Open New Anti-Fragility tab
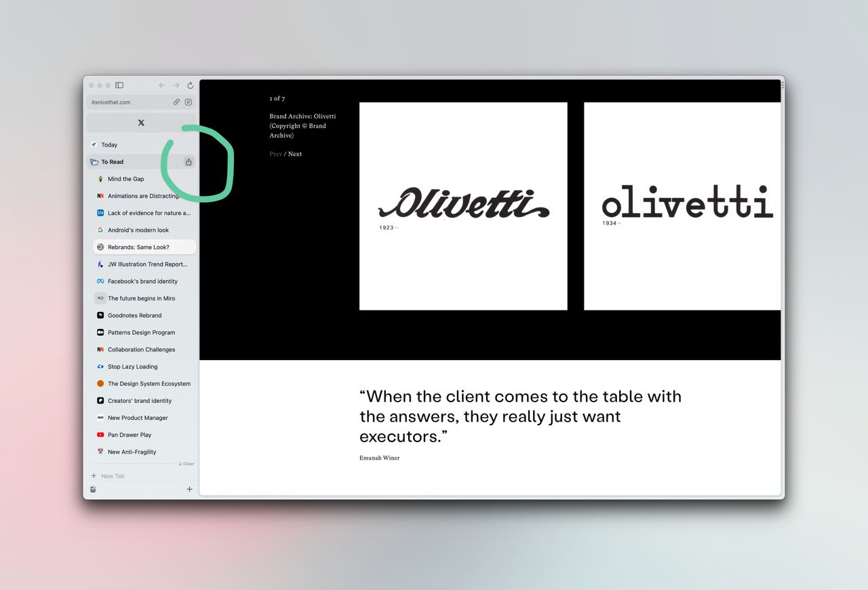Screen dimensions: 868x590 pos(144,452)
